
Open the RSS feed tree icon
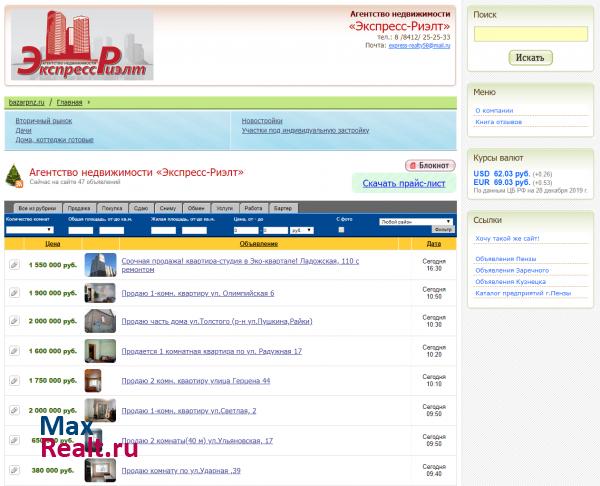tap(15, 176)
